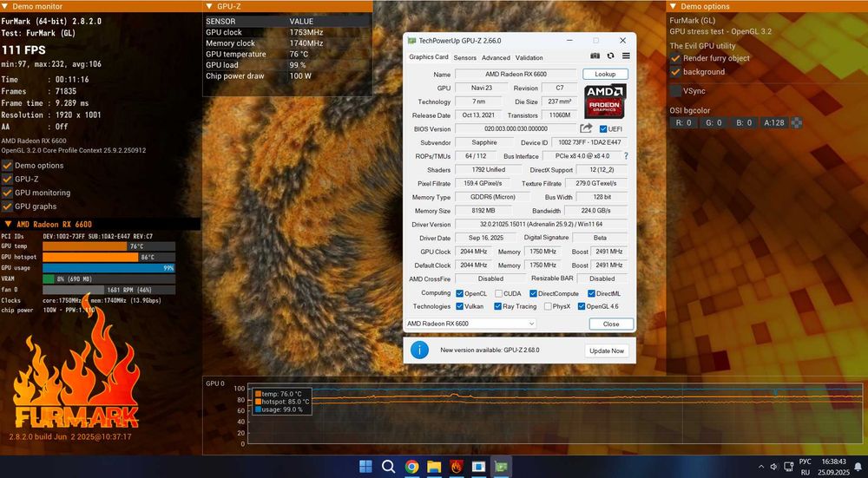Show hidden system tray icons
Screen dimensions: 868x478
coord(761,467)
